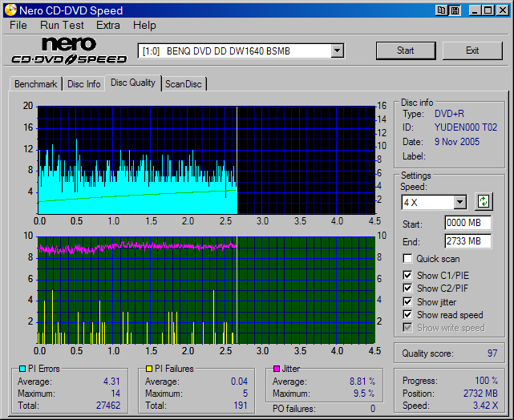Screen dimensions: 514x420
Task: Uncheck Show C2/PIF option
Action: [407, 289]
